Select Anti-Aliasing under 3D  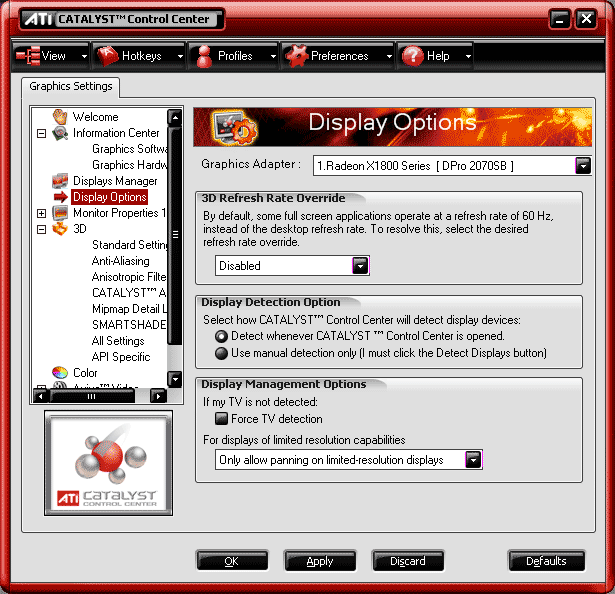120,261
